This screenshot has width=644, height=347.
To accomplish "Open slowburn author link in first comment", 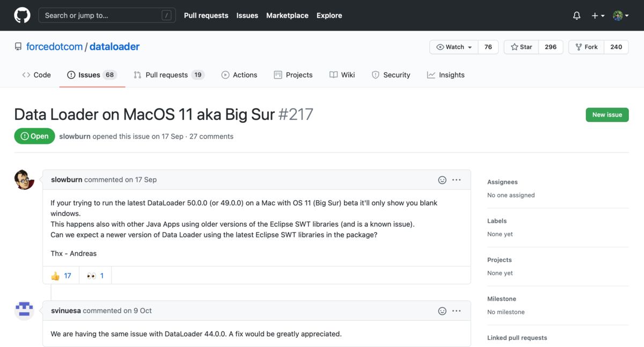I will [x=67, y=180].
